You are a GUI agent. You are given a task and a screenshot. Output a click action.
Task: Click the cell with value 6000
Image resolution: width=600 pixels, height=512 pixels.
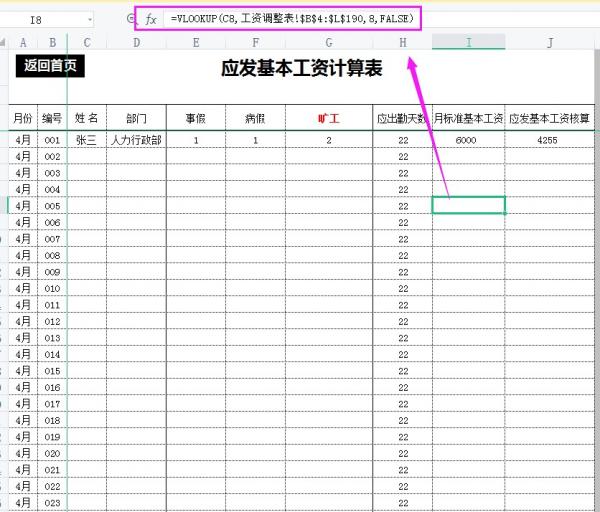pyautogui.click(x=469, y=140)
